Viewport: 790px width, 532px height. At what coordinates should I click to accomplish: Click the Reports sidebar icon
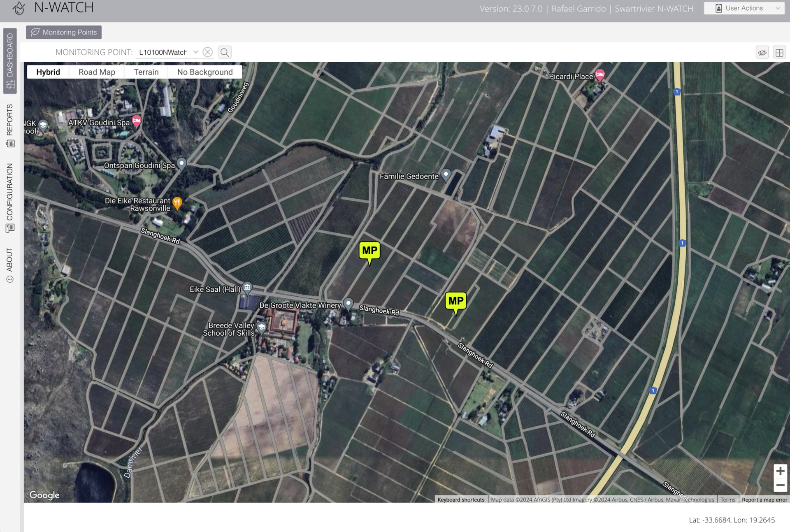click(x=10, y=143)
